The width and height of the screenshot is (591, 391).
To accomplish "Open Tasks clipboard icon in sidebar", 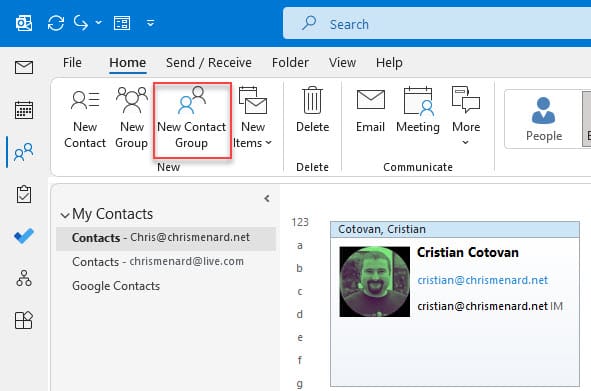I will (24, 194).
